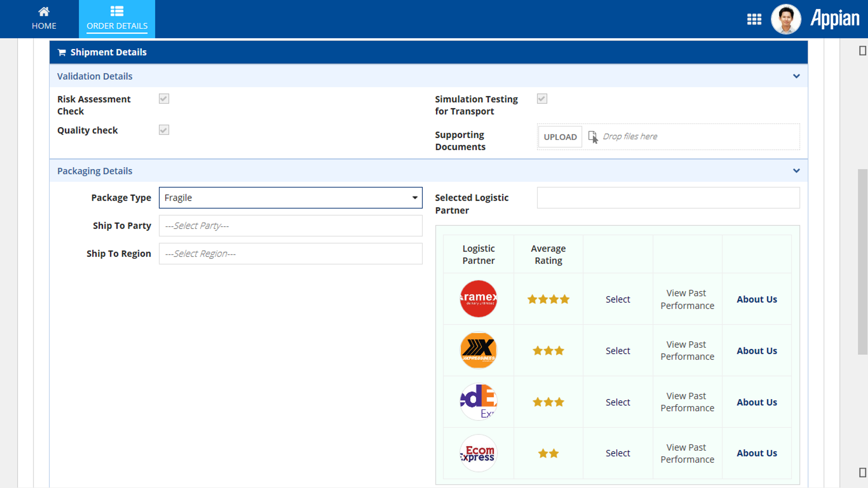Click the Shipment Details header text
The image size is (868, 488).
click(108, 52)
